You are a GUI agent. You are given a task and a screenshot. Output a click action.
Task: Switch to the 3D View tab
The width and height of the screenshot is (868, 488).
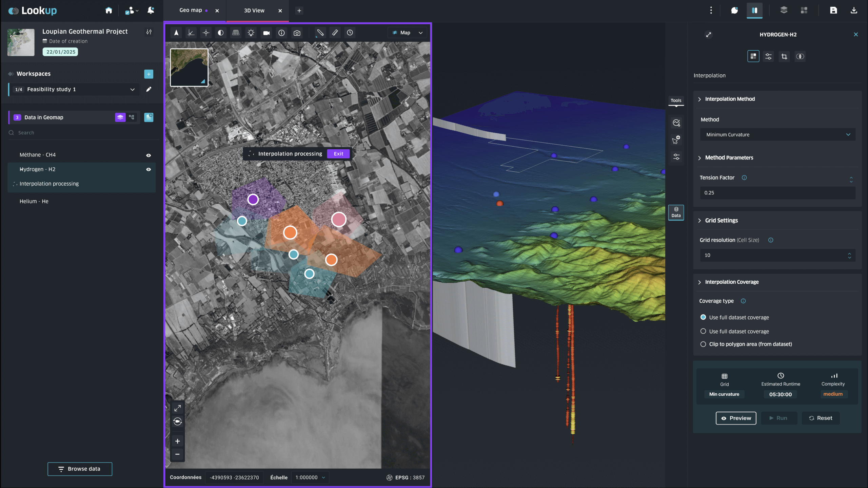[254, 11]
